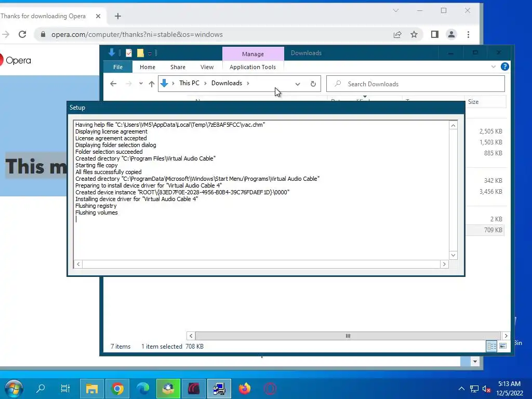Image resolution: width=532 pixels, height=399 pixels.
Task: Select the 2,505 KB file row
Action: [x=485, y=131]
